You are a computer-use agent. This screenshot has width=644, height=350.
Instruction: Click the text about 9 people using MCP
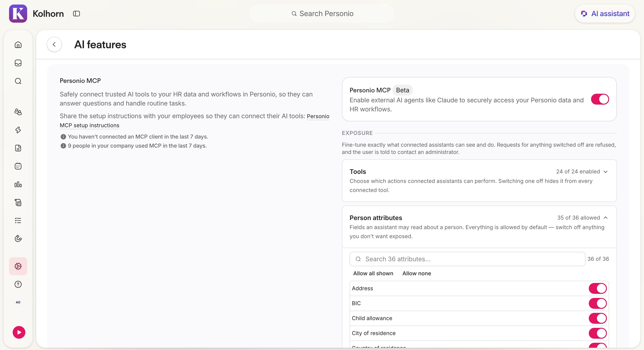coord(137,146)
